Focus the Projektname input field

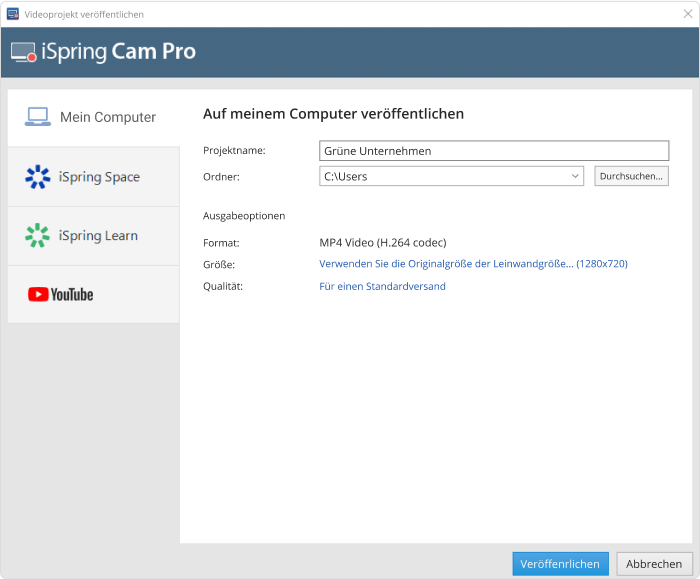point(494,151)
